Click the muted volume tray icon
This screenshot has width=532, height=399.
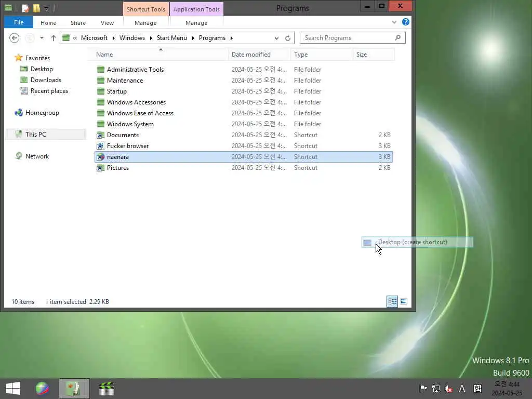(448, 389)
